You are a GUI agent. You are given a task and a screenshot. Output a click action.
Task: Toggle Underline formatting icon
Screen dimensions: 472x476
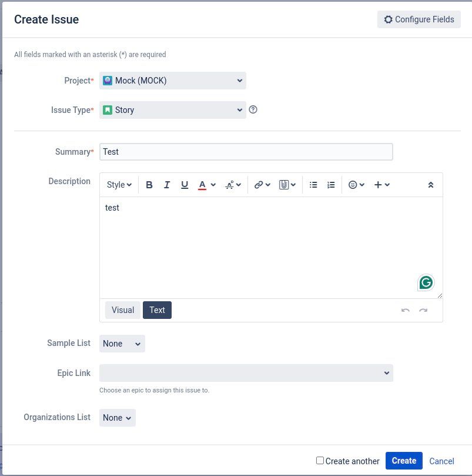(x=185, y=185)
